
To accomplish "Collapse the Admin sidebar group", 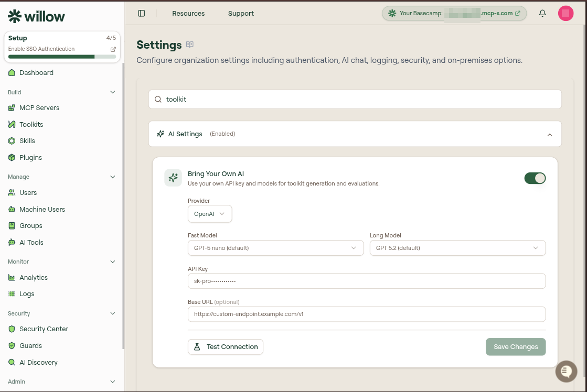I will point(113,382).
